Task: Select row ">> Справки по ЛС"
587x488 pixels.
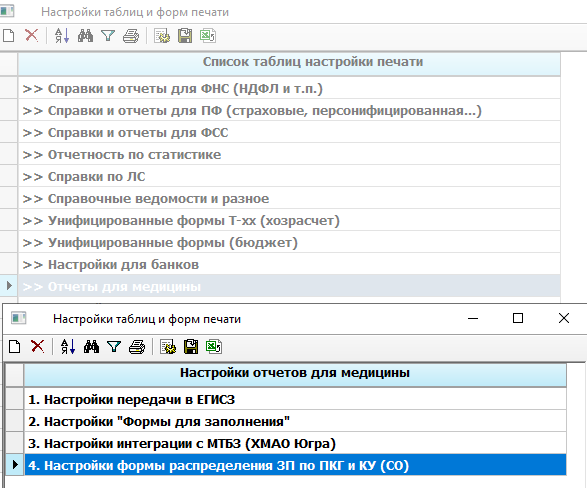Action: 289,176
